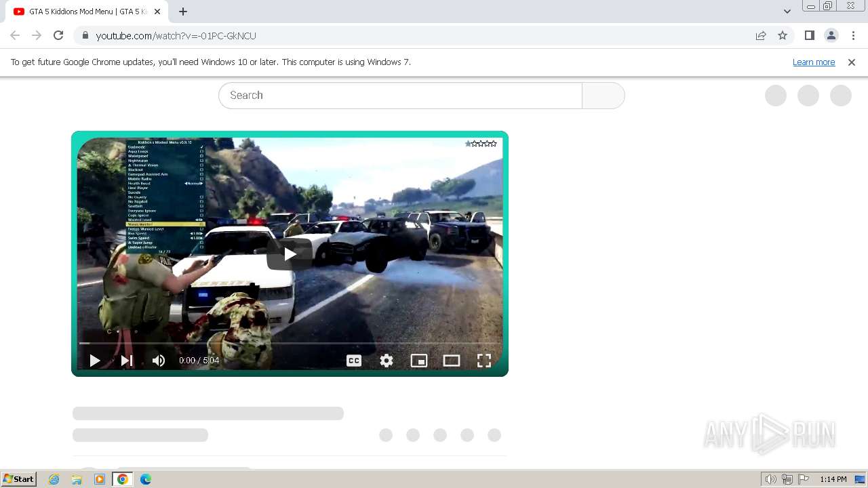Viewport: 868px width, 488px height.
Task: Open Chrome three-dot menu
Action: (854, 35)
